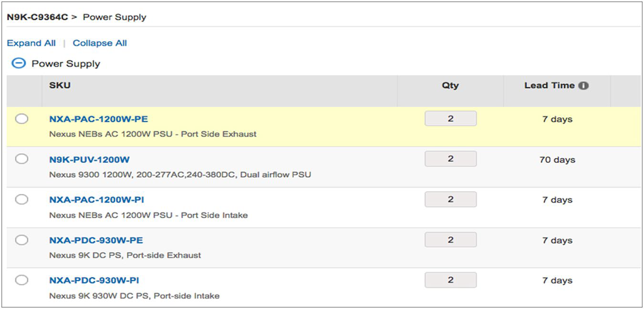Click quantity field for NXA-PDC-930W-PE
644x309 pixels.
click(450, 240)
